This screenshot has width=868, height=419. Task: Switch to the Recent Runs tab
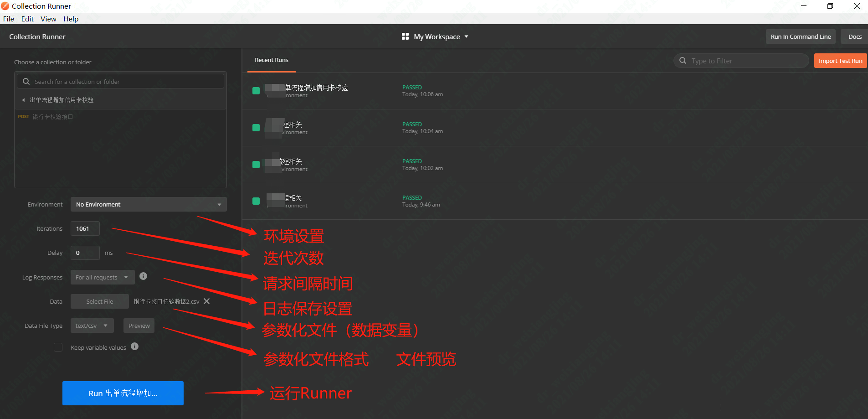272,60
